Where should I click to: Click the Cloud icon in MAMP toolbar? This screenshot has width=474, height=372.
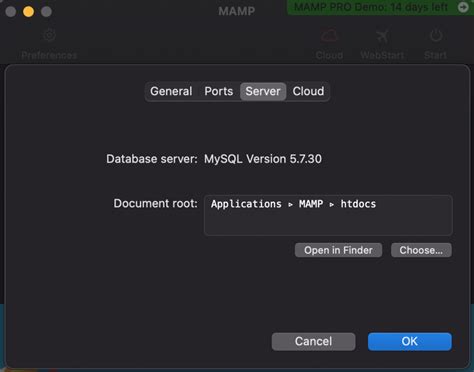tap(329, 36)
